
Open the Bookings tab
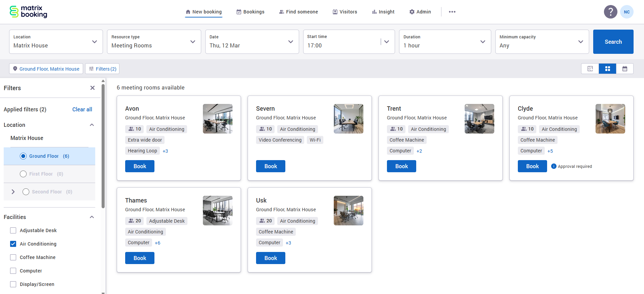250,12
